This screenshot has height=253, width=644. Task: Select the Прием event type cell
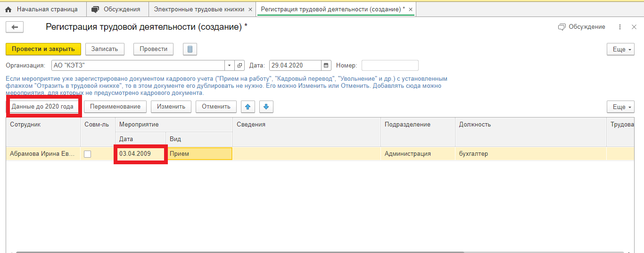(199, 154)
